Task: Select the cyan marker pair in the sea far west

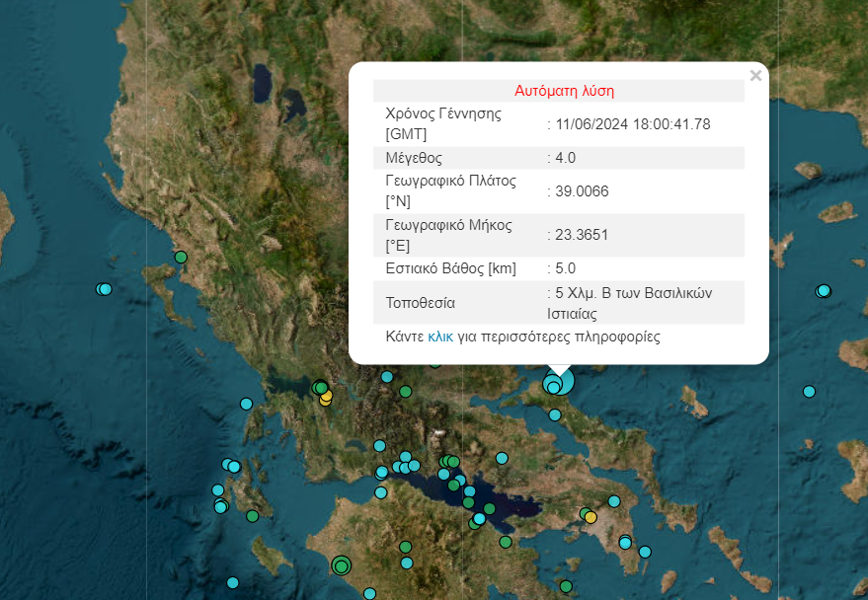Action: tap(104, 289)
